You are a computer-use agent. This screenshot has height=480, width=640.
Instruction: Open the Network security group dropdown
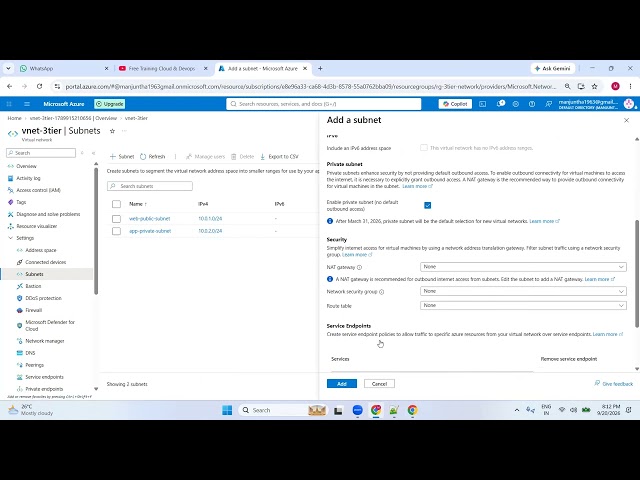pyautogui.click(x=523, y=291)
